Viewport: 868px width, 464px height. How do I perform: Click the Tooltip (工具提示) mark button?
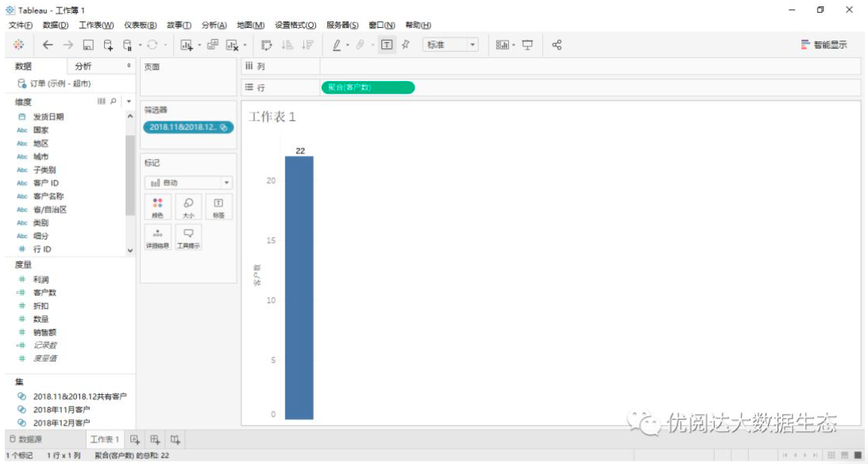(x=188, y=237)
